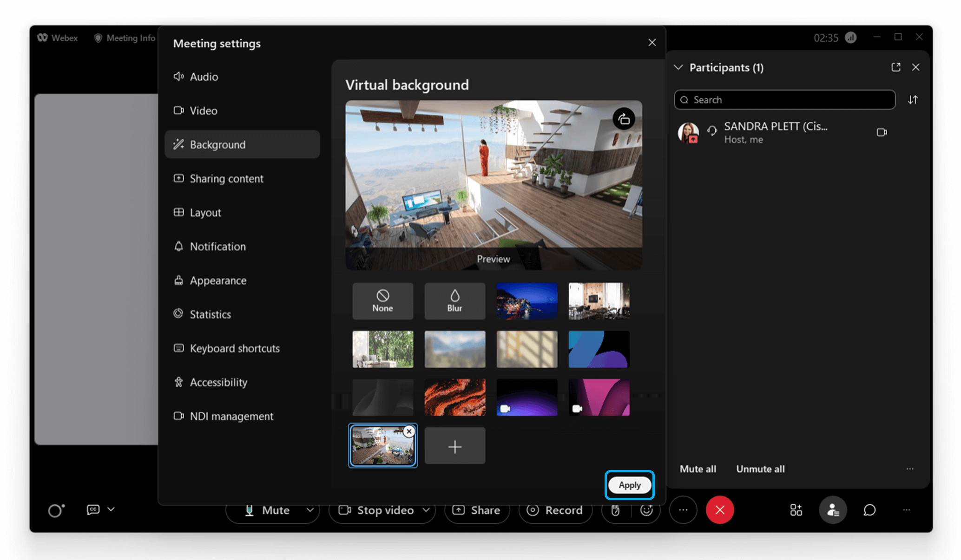Viewport: 961px width, 560px height.
Task: Focus the participants Search field
Action: coord(785,100)
